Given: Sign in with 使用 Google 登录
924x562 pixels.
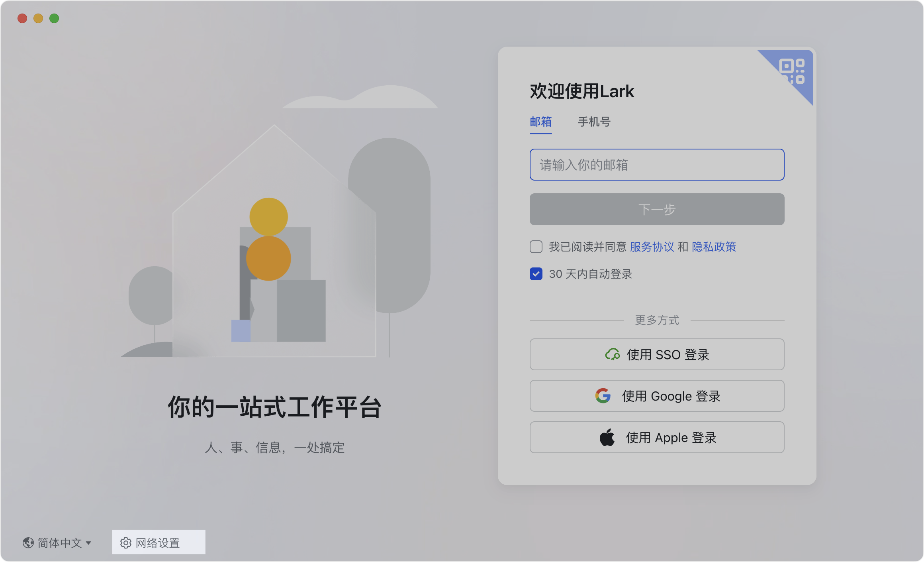Looking at the screenshot, I should point(657,396).
